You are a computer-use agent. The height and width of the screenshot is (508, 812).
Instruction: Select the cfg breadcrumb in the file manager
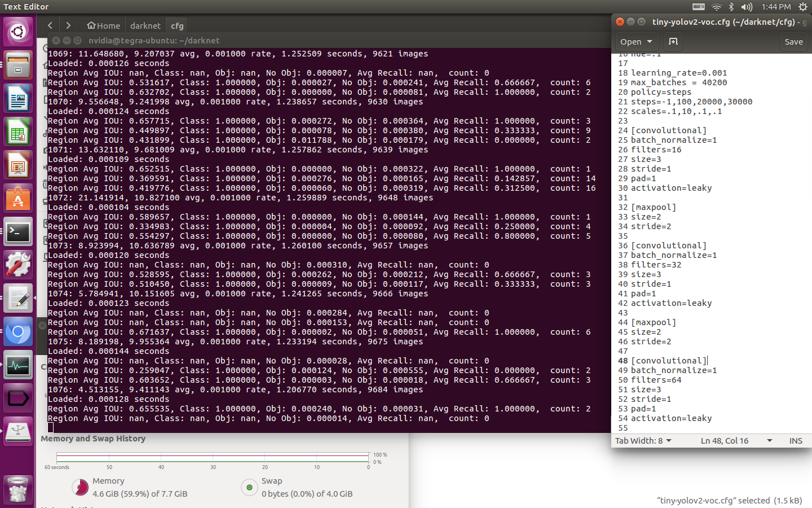click(176, 25)
